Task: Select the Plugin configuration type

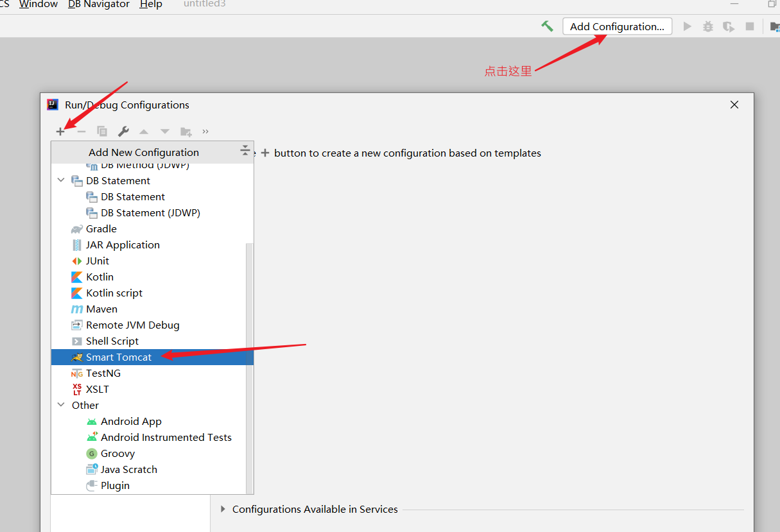Action: pos(115,486)
